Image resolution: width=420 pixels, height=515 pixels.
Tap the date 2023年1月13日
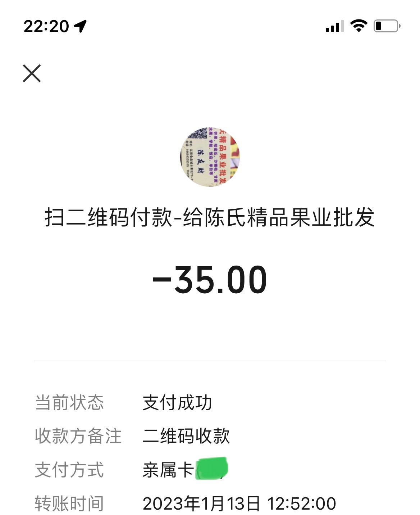[201, 503]
